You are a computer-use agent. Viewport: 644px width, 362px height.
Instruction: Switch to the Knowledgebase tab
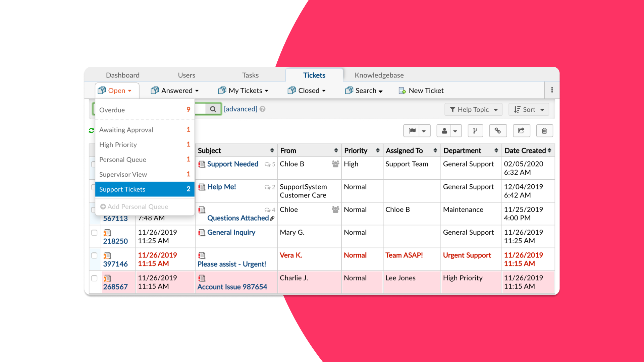click(379, 75)
